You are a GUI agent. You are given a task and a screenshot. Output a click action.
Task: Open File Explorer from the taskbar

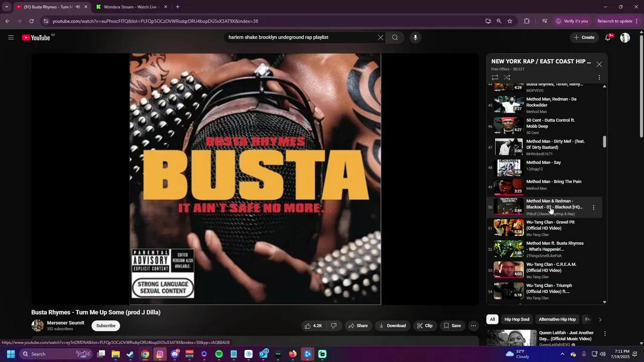(116, 354)
